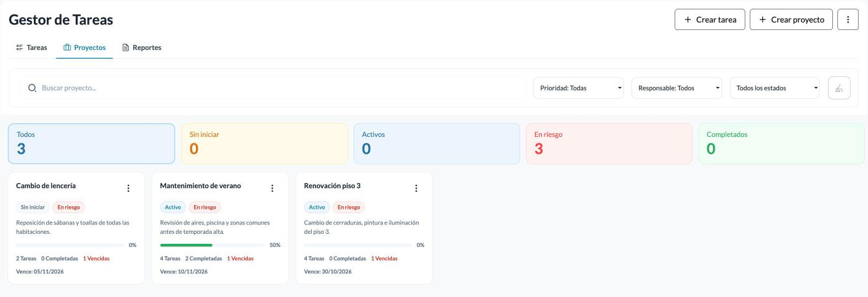Screen dimensions: 868x297
Task: Open the Renovación piso 3 card menu
Action: 416,188
